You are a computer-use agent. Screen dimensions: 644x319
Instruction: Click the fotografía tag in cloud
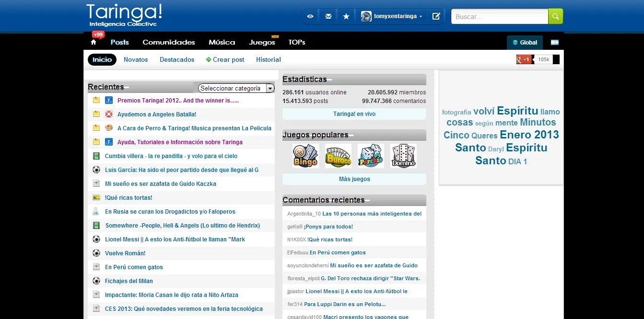coord(457,112)
